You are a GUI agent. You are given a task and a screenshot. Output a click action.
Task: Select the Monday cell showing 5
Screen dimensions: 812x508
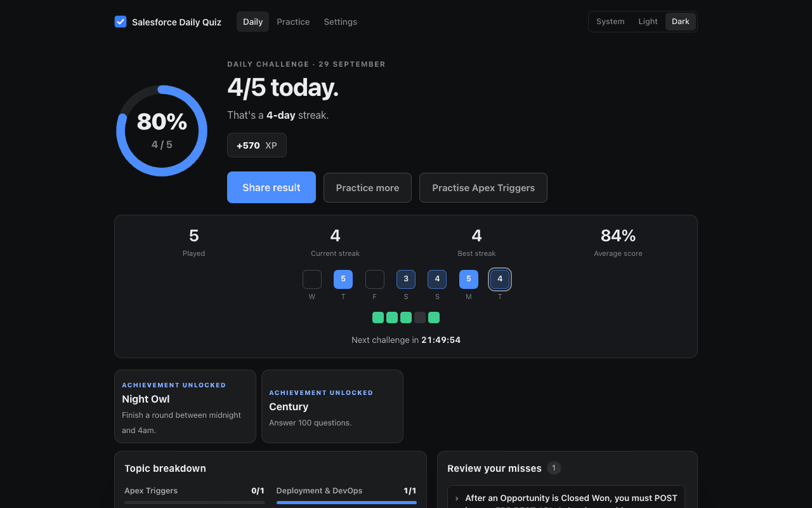tap(469, 279)
